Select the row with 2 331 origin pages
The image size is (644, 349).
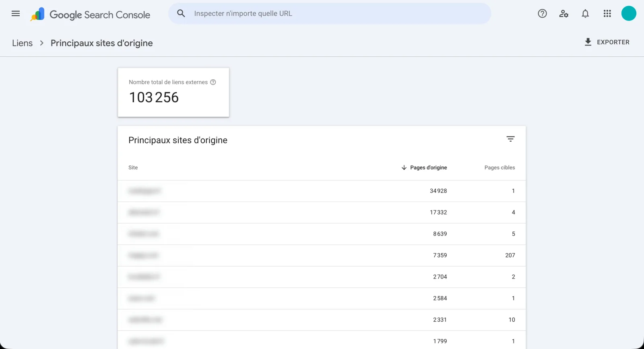[322, 320]
